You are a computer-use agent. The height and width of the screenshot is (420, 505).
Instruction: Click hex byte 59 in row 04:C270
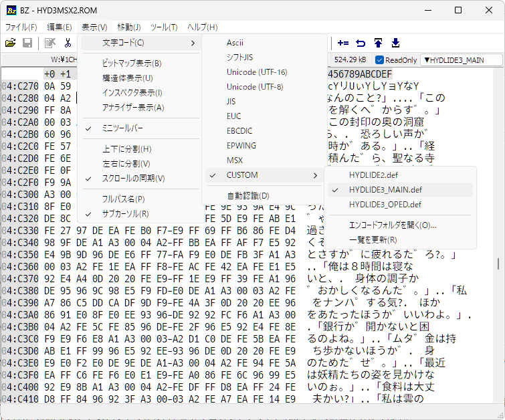click(66, 86)
